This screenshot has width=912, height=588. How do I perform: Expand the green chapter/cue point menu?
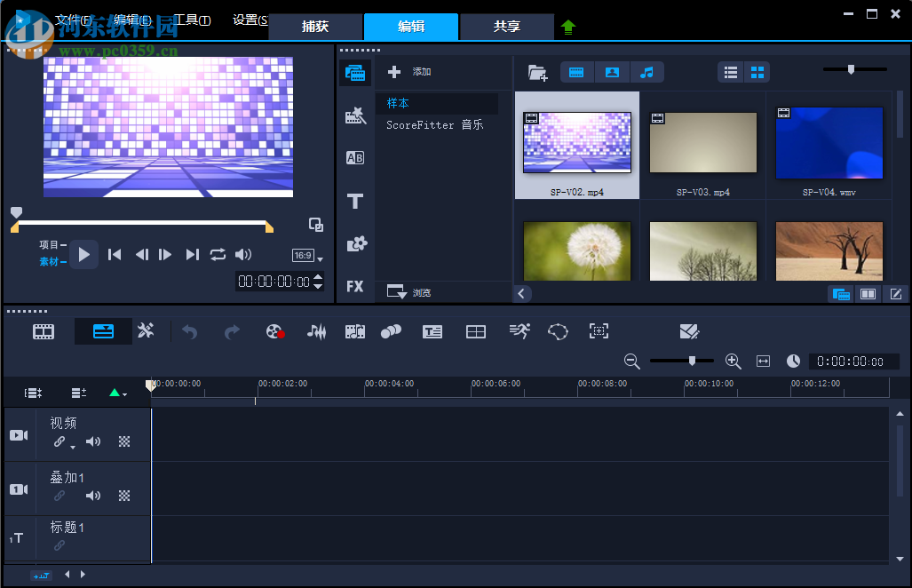click(117, 393)
